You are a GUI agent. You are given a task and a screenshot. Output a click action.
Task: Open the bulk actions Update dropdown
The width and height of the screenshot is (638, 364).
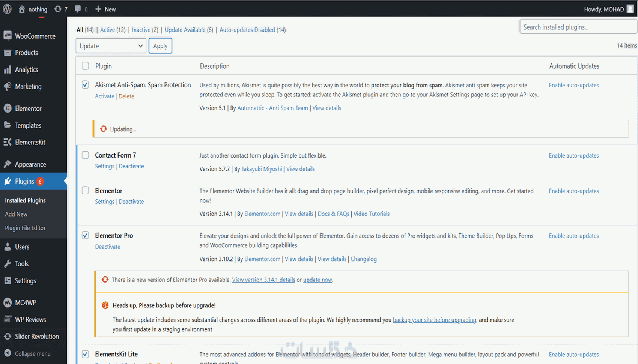pyautogui.click(x=111, y=46)
